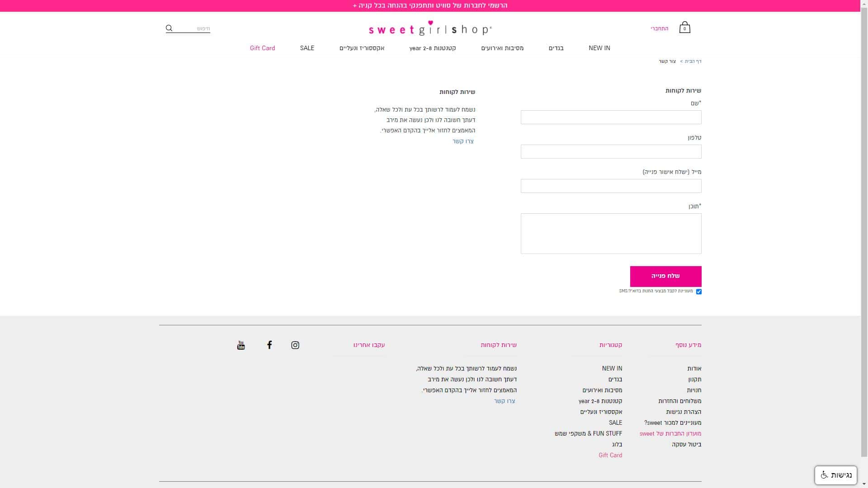This screenshot has height=488, width=868.
Task: Open the נגישות accessibility widget
Action: click(835, 475)
